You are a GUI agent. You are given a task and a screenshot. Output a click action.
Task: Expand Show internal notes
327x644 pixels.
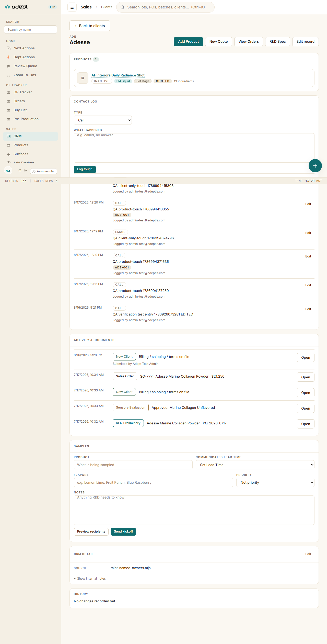tap(90, 579)
